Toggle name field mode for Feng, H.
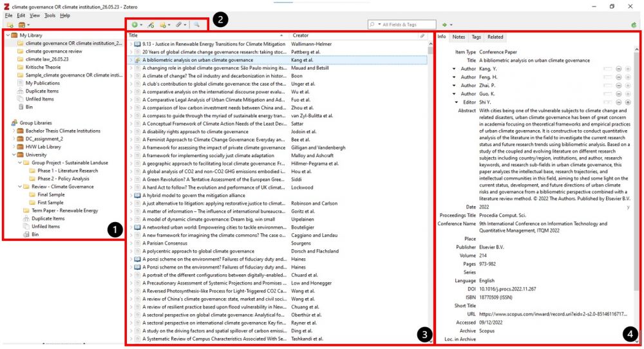This screenshot has height=349, width=644. pyautogui.click(x=607, y=77)
